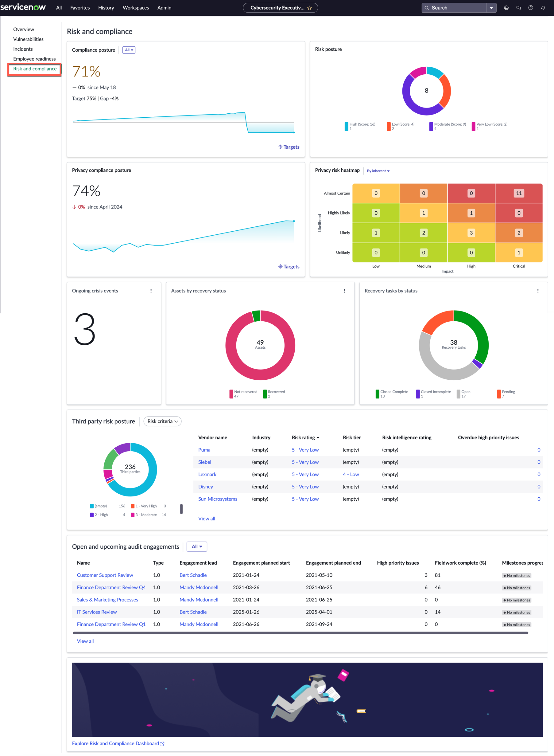Go to the Vulnerabilities tab
Screen dimensions: 554x756
coord(28,39)
